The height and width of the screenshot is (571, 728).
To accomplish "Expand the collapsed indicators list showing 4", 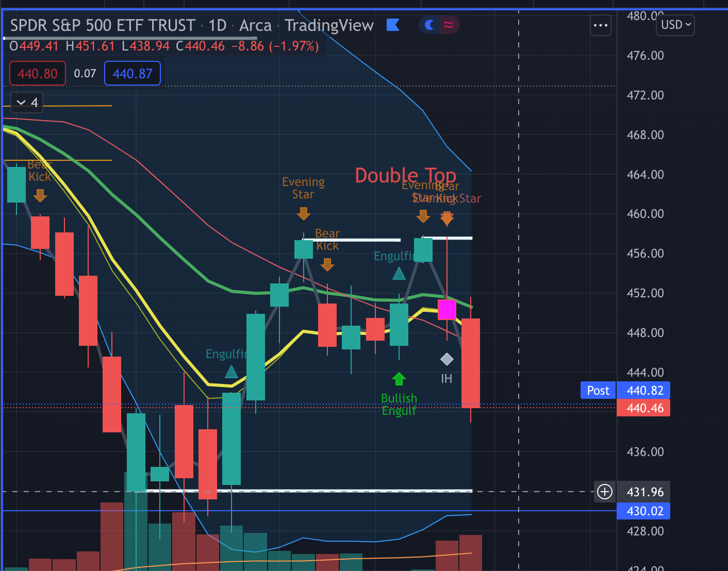I will pos(27,103).
